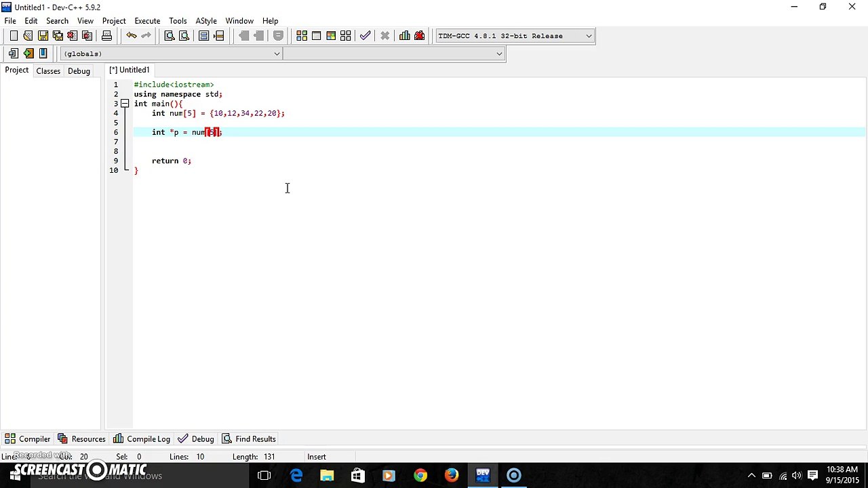868x488 pixels.
Task: Click the Print toolbar icon
Action: click(x=106, y=36)
